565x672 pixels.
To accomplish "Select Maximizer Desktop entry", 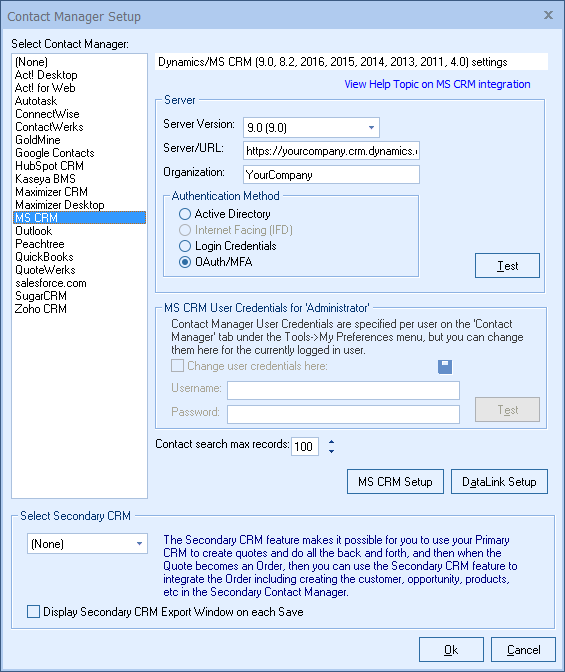I will tap(79, 205).
